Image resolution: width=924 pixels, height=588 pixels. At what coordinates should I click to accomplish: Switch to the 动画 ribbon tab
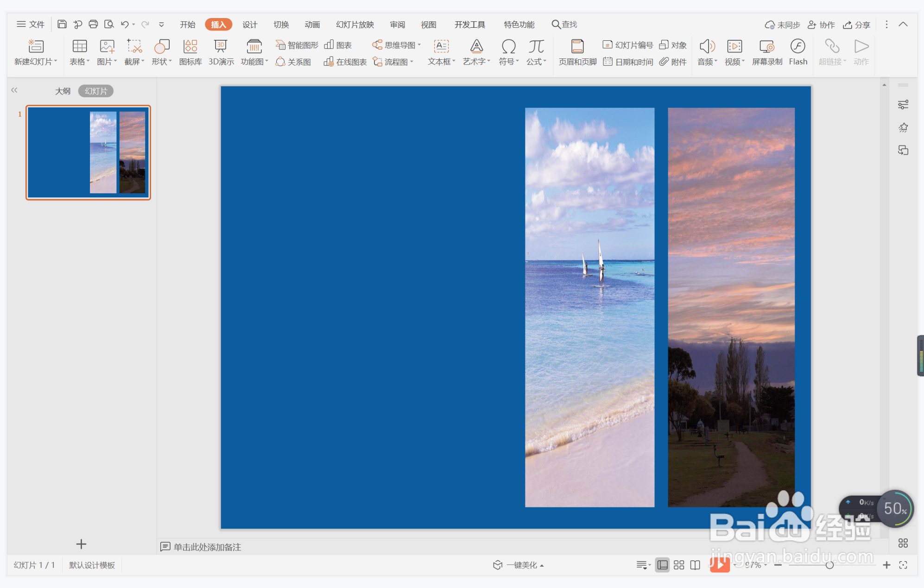[x=312, y=25]
